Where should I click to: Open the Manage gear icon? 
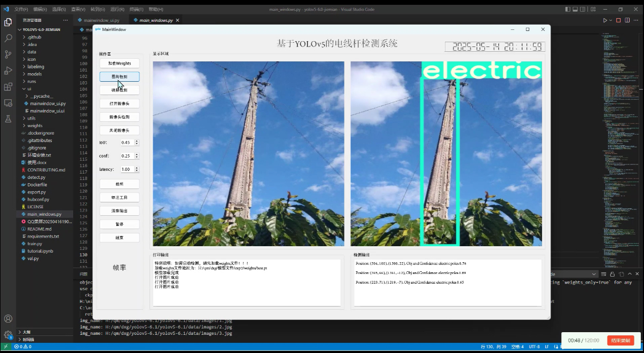click(8, 335)
